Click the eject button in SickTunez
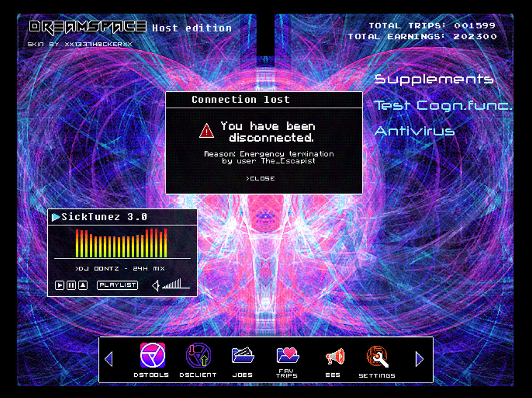This screenshot has width=532, height=398. (x=83, y=285)
